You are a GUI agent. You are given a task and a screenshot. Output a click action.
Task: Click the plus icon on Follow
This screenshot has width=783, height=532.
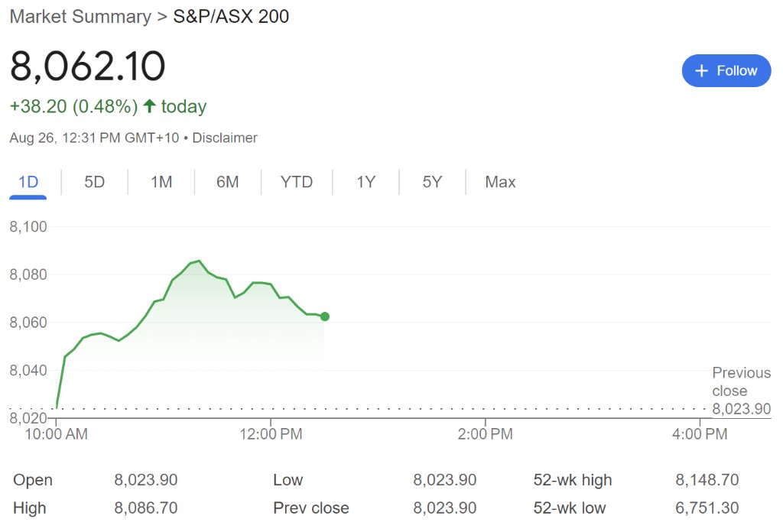701,71
